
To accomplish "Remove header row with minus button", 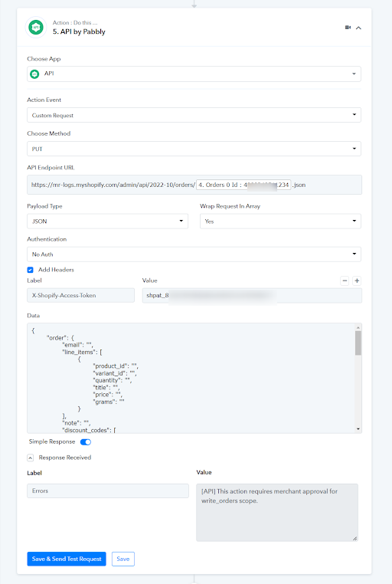I will (345, 281).
